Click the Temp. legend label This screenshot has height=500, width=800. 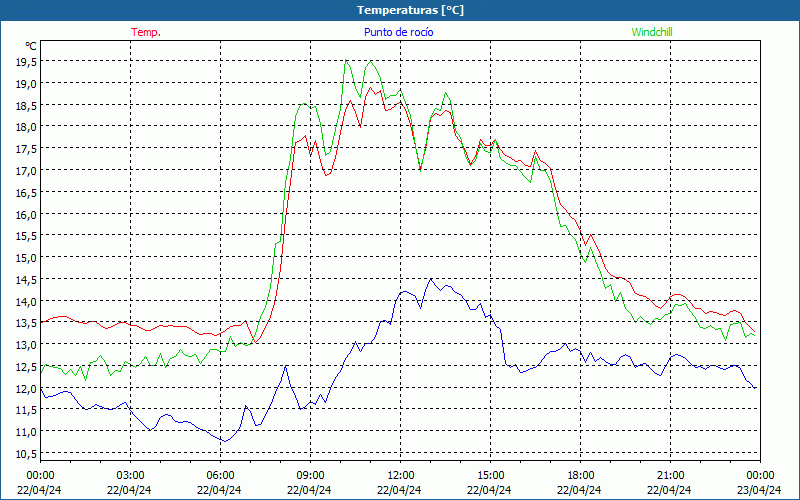[x=146, y=32]
